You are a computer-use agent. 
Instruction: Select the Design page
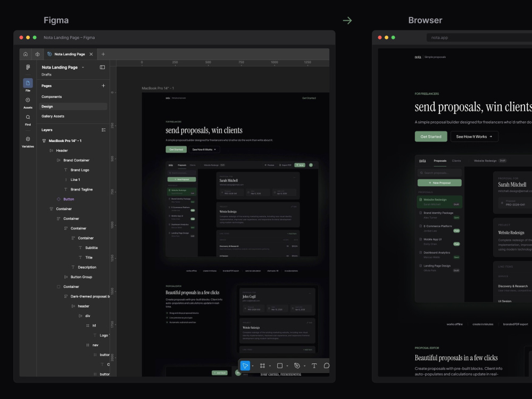[73, 106]
